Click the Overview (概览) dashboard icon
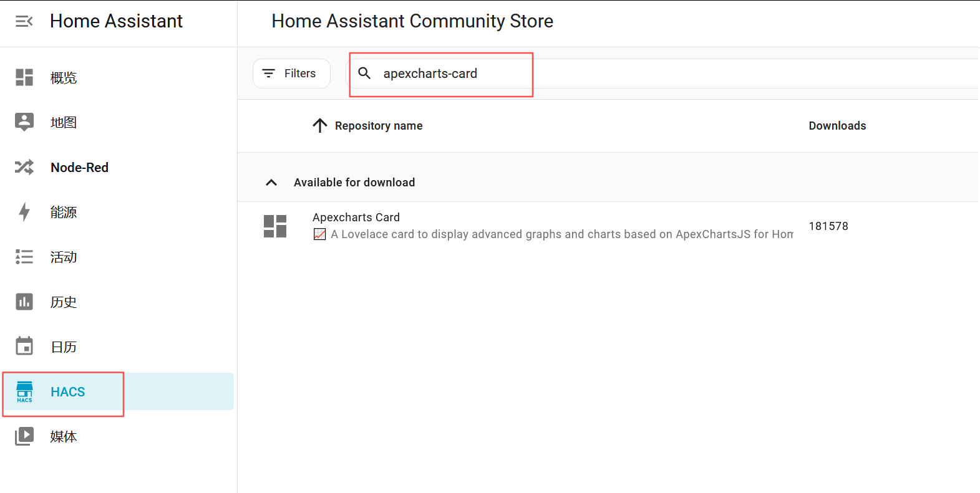980x493 pixels. click(24, 77)
